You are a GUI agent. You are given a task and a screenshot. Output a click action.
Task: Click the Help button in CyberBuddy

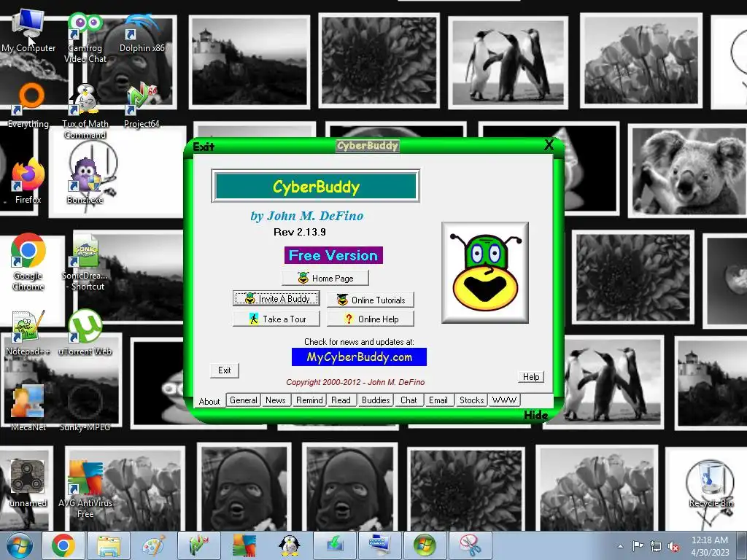click(x=531, y=377)
